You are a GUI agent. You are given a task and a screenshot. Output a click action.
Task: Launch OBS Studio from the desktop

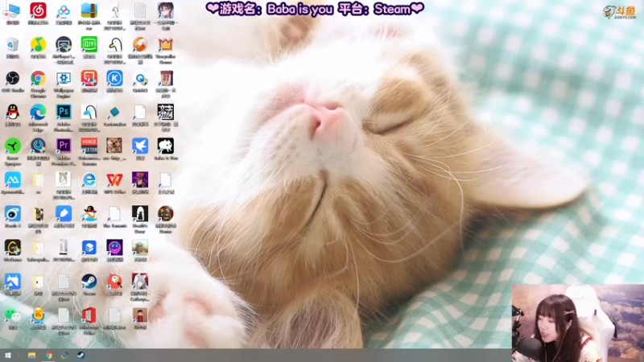[13, 78]
